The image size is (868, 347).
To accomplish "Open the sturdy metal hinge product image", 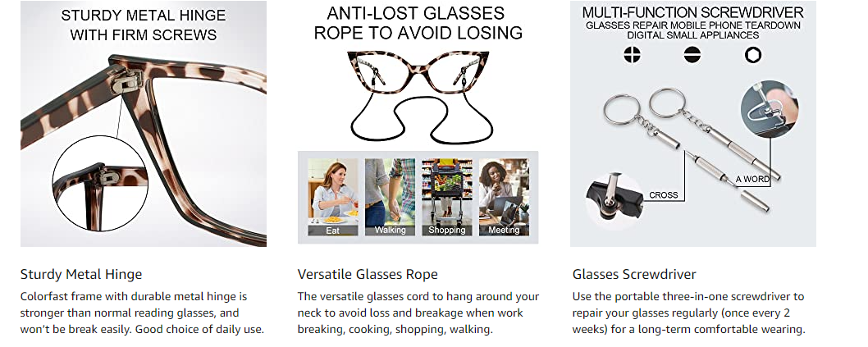I will click(x=144, y=123).
